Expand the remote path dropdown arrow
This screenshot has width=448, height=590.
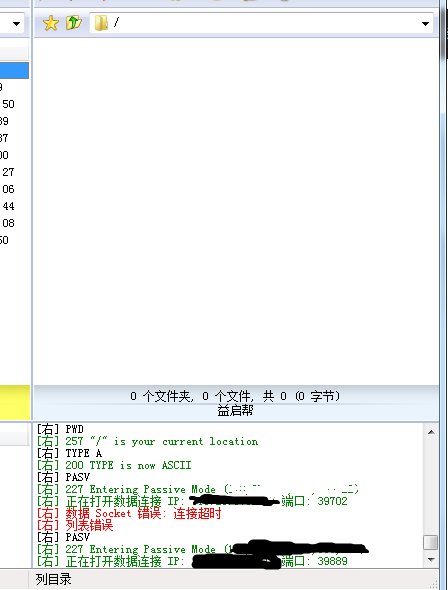[x=425, y=24]
